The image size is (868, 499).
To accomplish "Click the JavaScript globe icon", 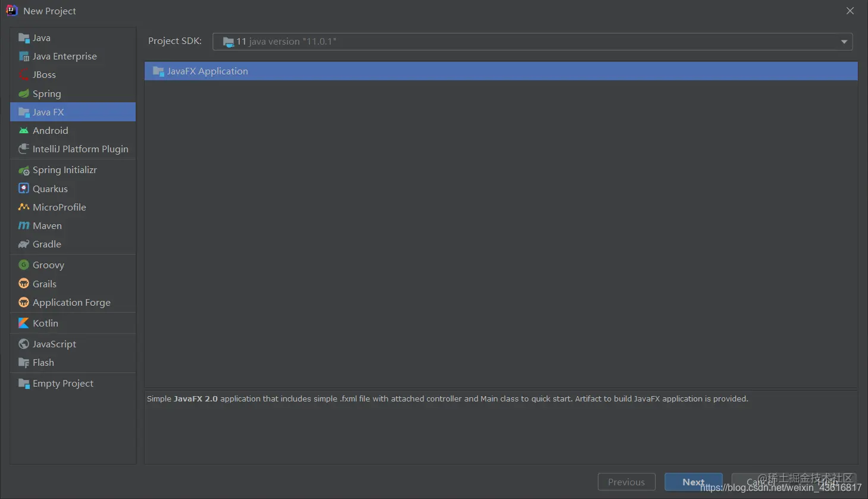I will (24, 344).
